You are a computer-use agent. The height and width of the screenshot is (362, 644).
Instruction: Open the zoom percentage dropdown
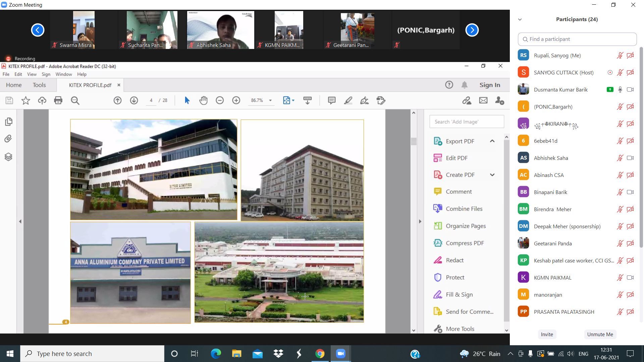[x=270, y=100]
